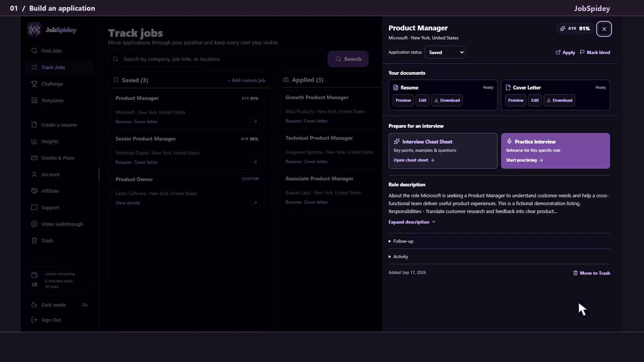Click Resume link on Growth Product Manager card
Viewport: 644px width, 362px height.
293,121
